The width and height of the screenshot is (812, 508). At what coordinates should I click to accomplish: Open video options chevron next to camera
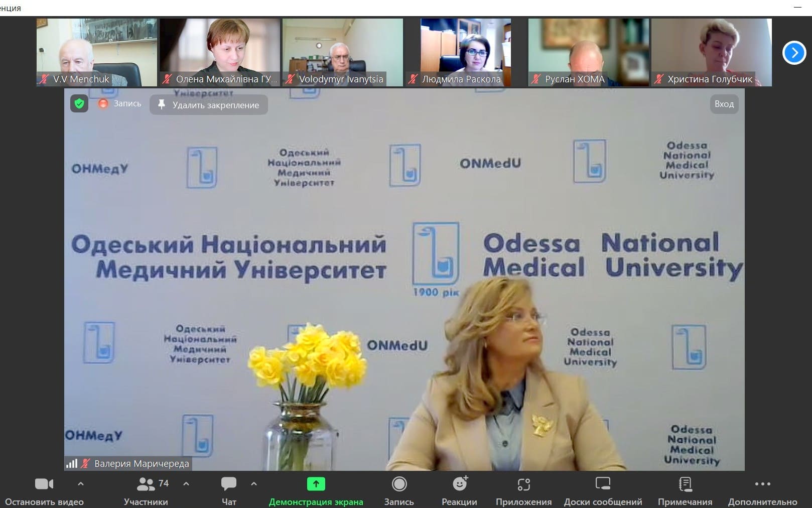(x=81, y=484)
